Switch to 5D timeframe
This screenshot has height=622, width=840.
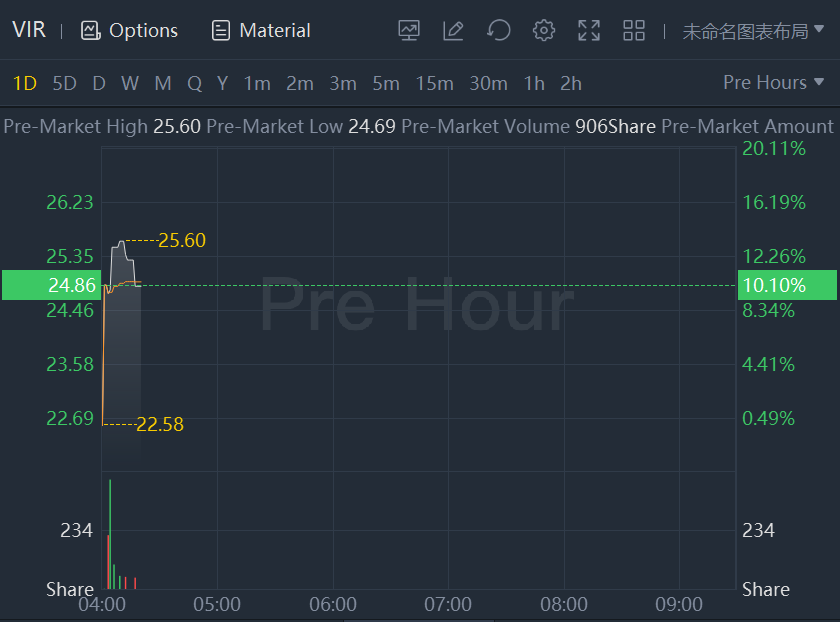coord(64,83)
